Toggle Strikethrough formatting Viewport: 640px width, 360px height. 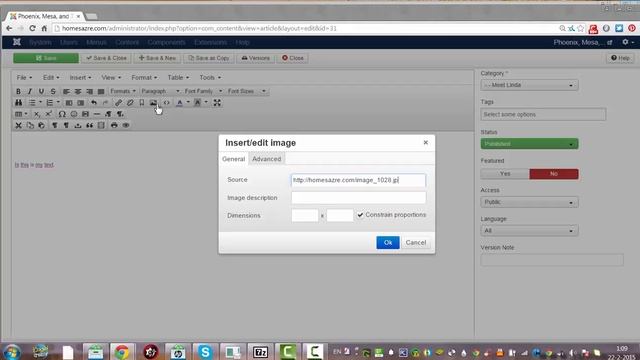[x=53, y=91]
